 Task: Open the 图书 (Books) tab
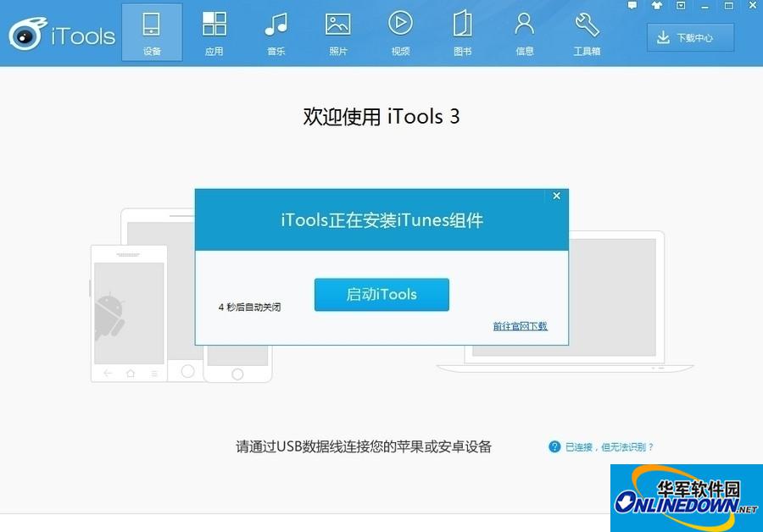pyautogui.click(x=462, y=32)
